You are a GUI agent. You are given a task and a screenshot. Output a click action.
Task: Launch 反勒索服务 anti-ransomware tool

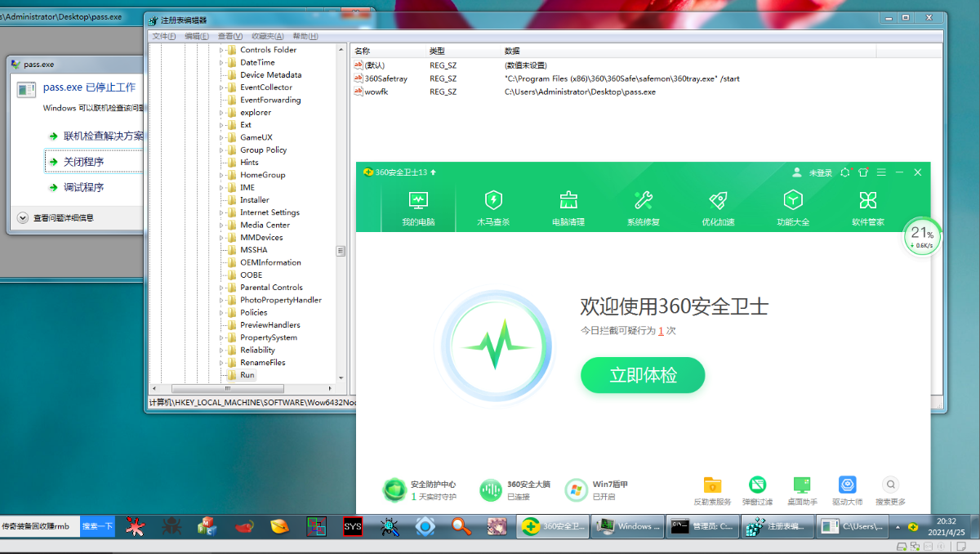(x=712, y=491)
